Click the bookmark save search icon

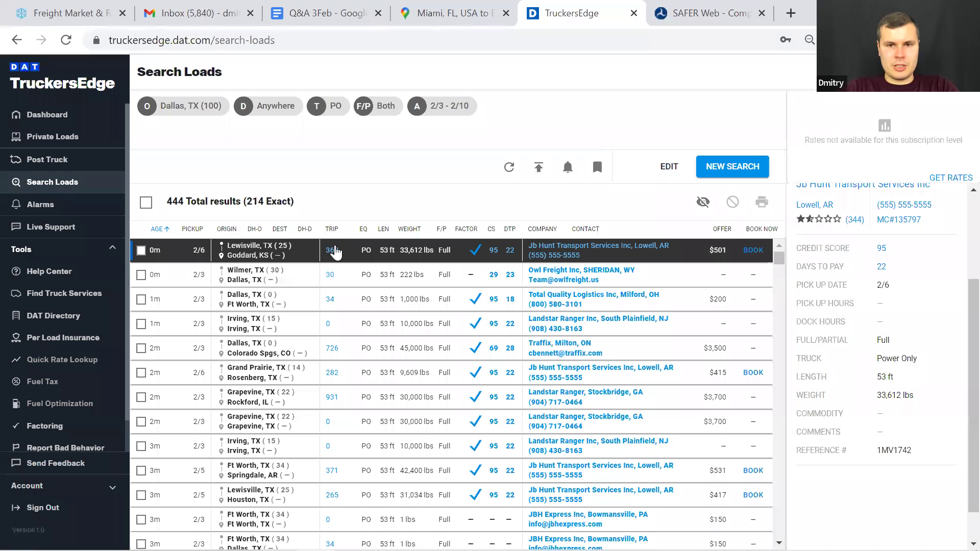coord(597,167)
